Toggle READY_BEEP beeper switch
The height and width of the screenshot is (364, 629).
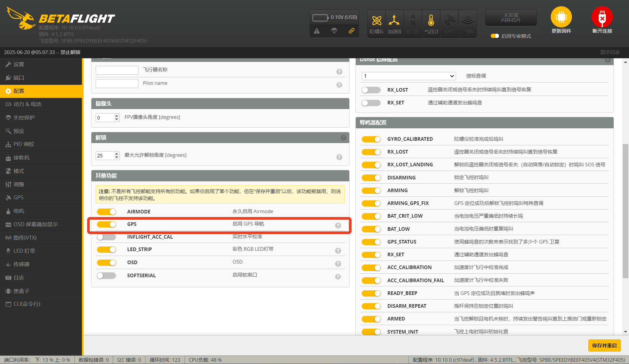[x=371, y=293]
